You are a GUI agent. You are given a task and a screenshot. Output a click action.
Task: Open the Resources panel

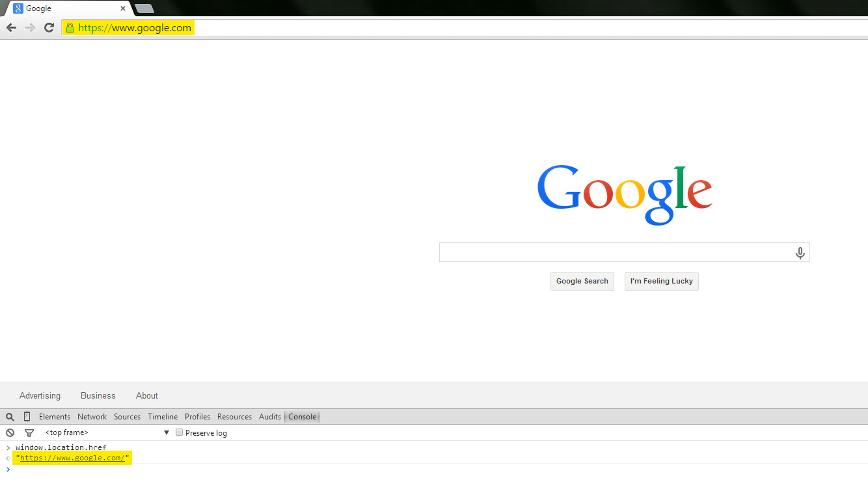click(x=234, y=417)
